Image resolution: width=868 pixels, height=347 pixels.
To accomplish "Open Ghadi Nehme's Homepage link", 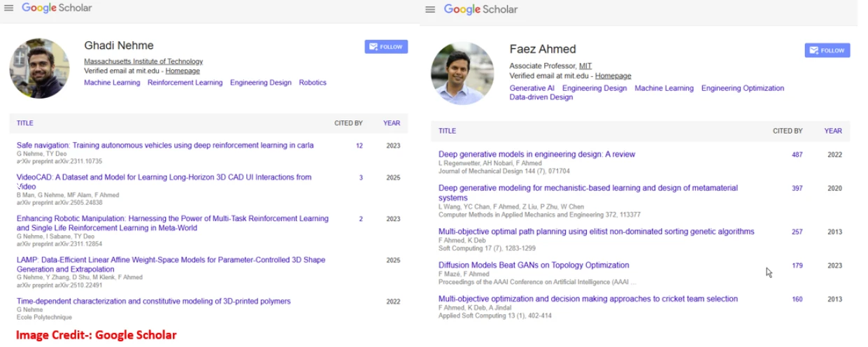I will pos(183,71).
